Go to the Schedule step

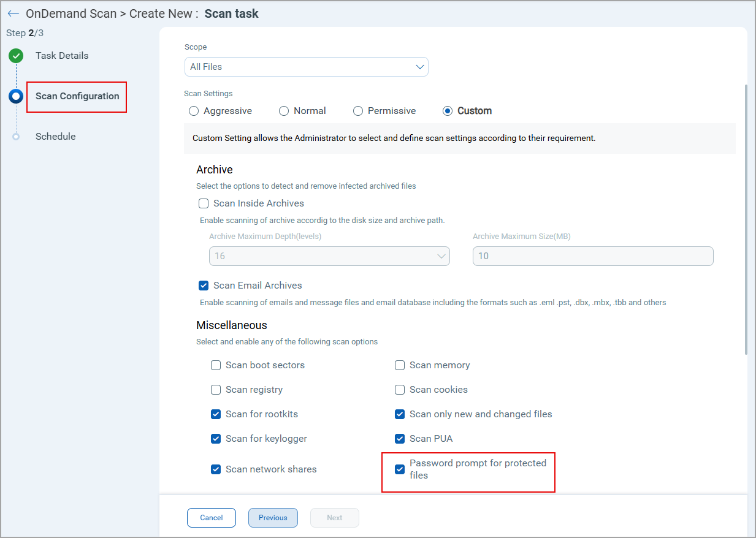coord(56,137)
